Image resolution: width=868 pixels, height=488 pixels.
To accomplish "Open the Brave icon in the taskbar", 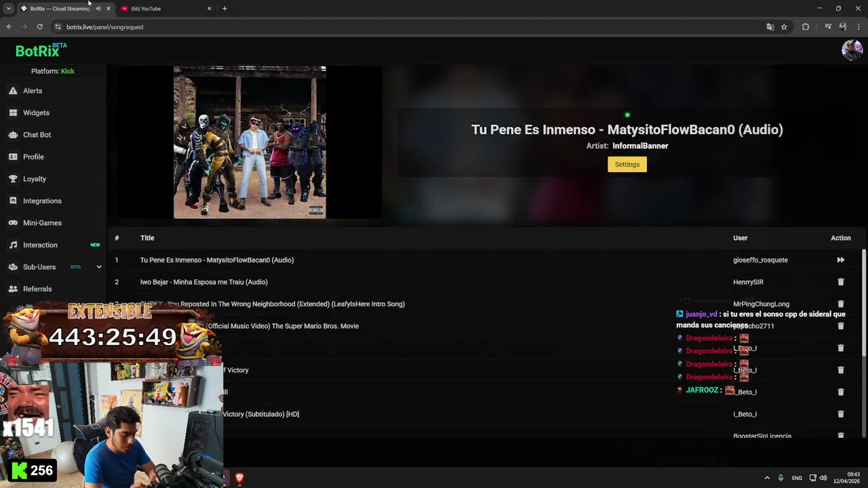I will pyautogui.click(x=239, y=478).
